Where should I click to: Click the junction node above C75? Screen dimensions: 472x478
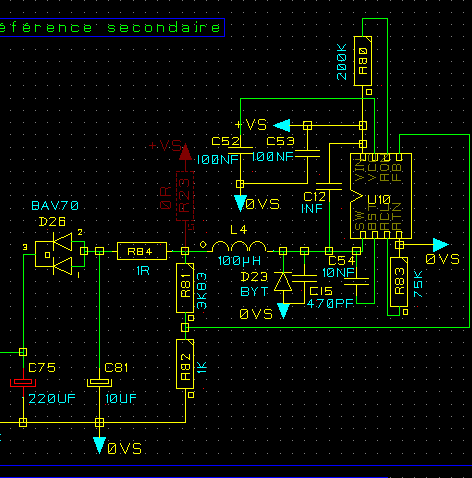tap(23, 352)
